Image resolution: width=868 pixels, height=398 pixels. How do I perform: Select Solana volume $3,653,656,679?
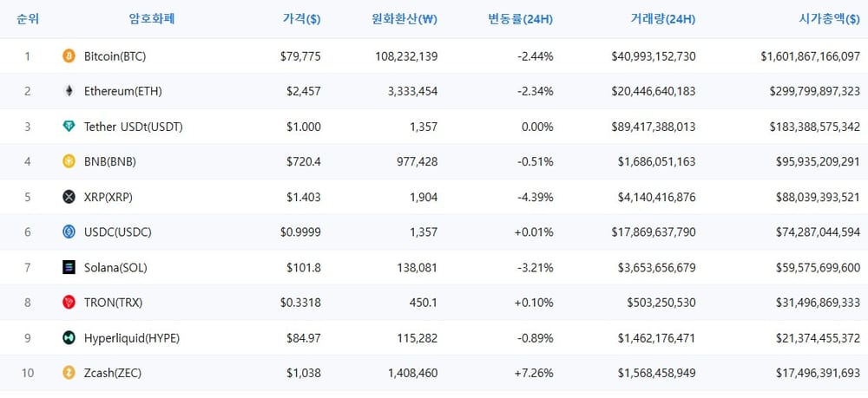pyautogui.click(x=657, y=268)
